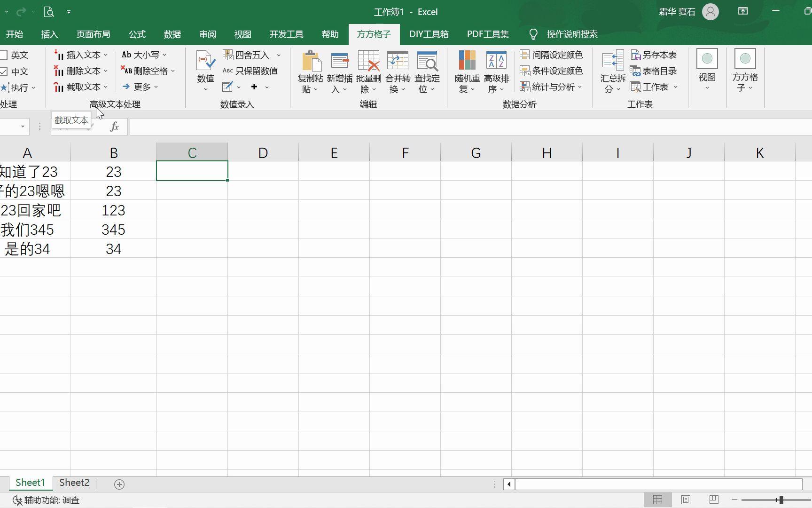The image size is (812, 508).
Task: Switch to Normal view in status bar
Action: pyautogui.click(x=657, y=500)
